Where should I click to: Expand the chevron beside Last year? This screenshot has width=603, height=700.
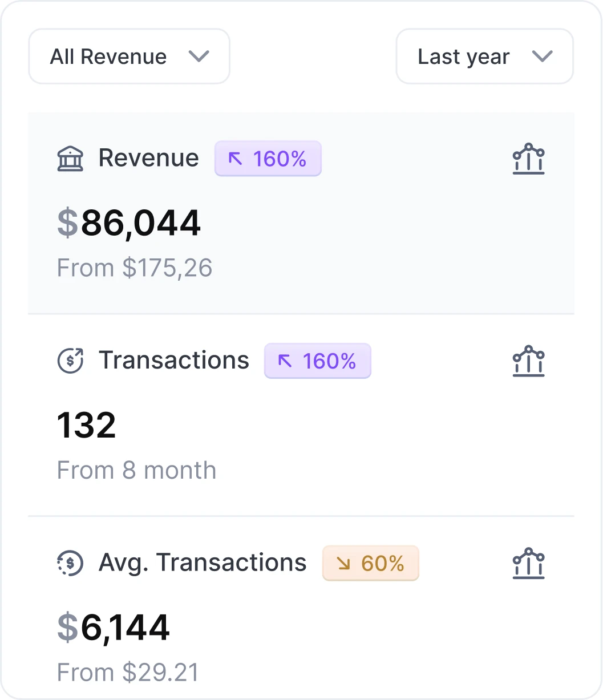pos(543,56)
